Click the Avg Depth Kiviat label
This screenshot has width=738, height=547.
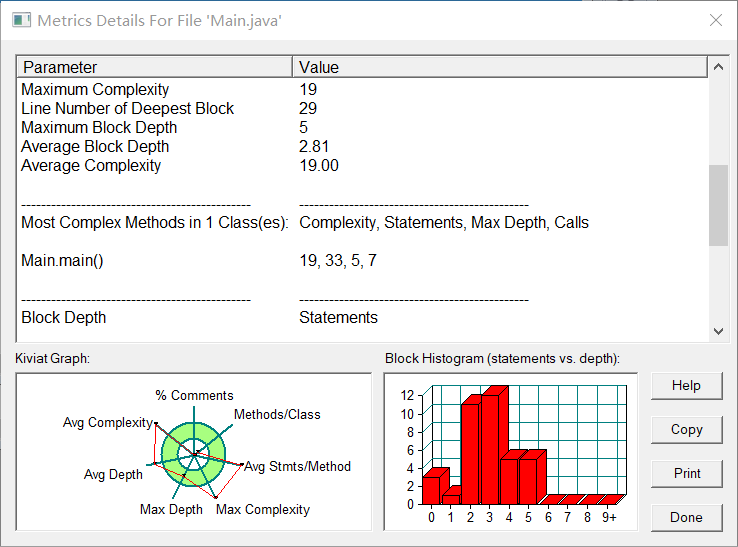coord(113,474)
